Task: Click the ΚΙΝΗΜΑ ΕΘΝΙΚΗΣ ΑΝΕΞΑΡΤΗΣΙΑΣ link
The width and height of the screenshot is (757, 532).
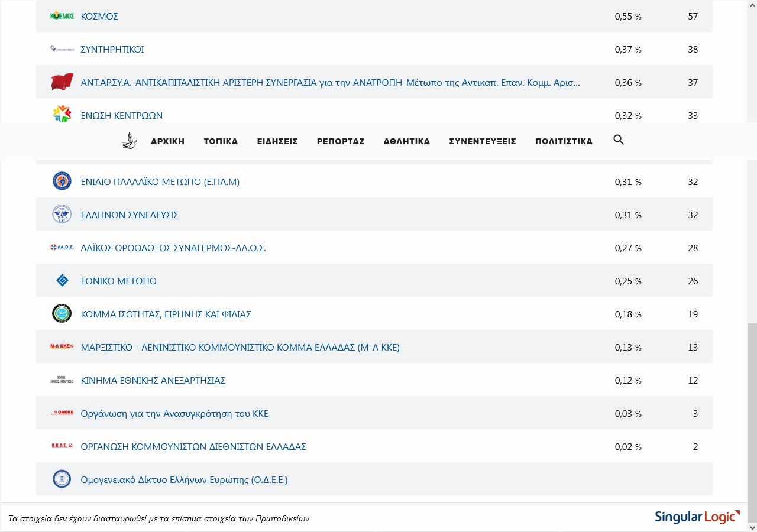Action: coord(153,381)
